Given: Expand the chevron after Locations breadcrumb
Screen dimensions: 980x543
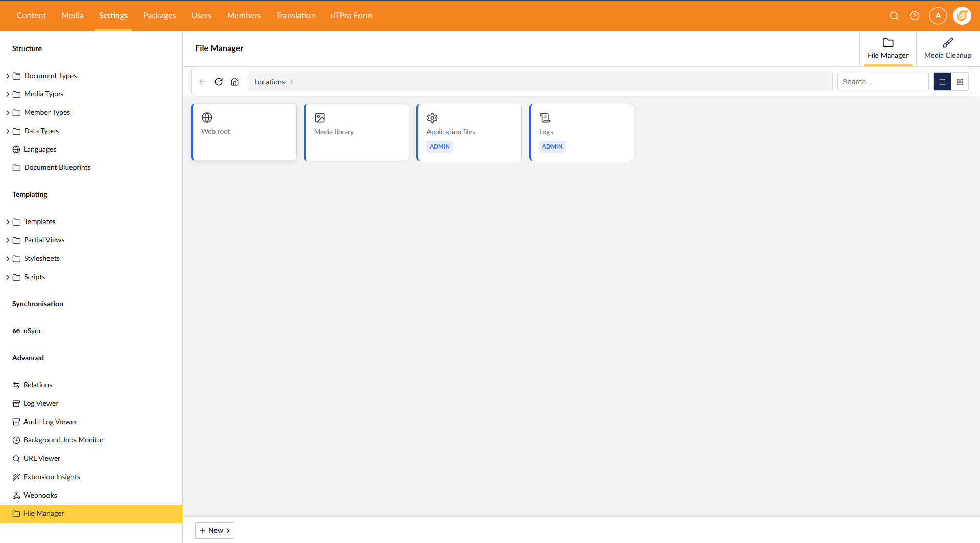Looking at the screenshot, I should [x=292, y=82].
